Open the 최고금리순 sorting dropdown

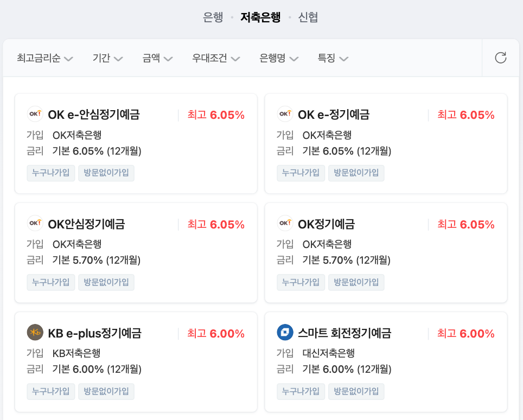tap(45, 59)
